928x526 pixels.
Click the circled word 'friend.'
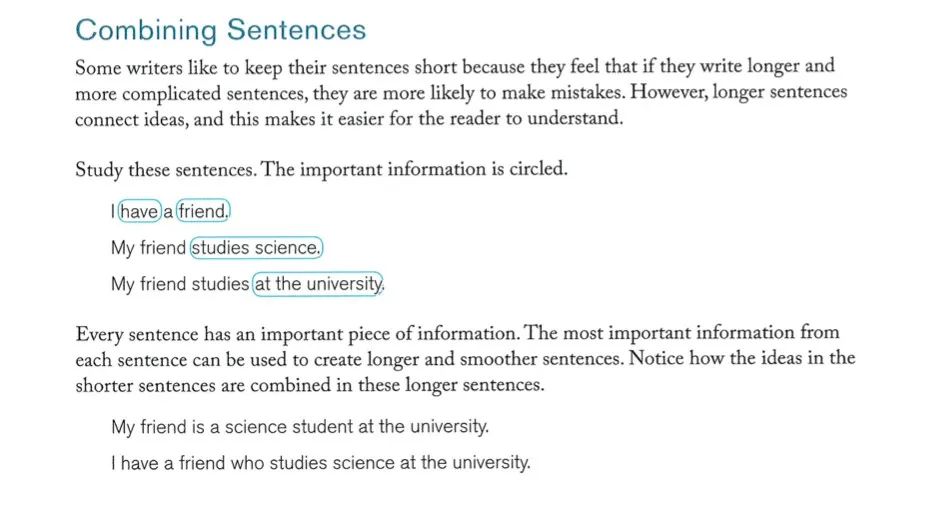click(x=204, y=211)
